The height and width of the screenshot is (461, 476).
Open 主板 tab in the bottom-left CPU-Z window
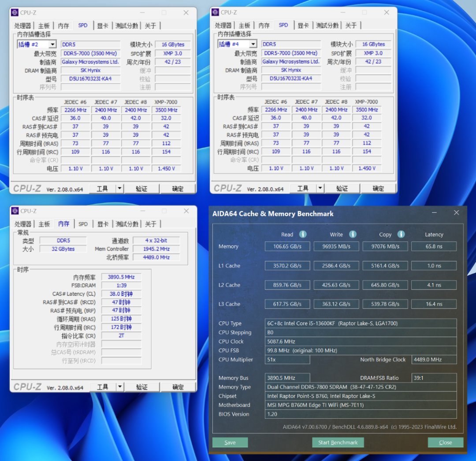44,224
